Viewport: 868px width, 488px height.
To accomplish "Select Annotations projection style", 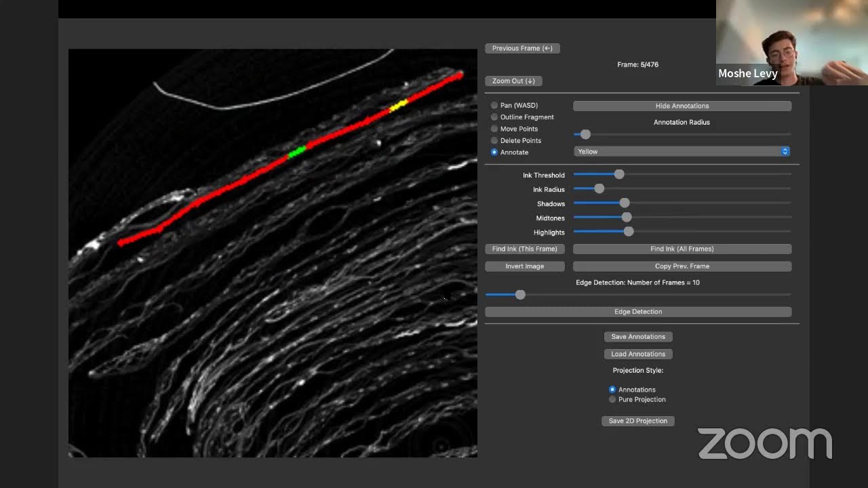I will 612,390.
